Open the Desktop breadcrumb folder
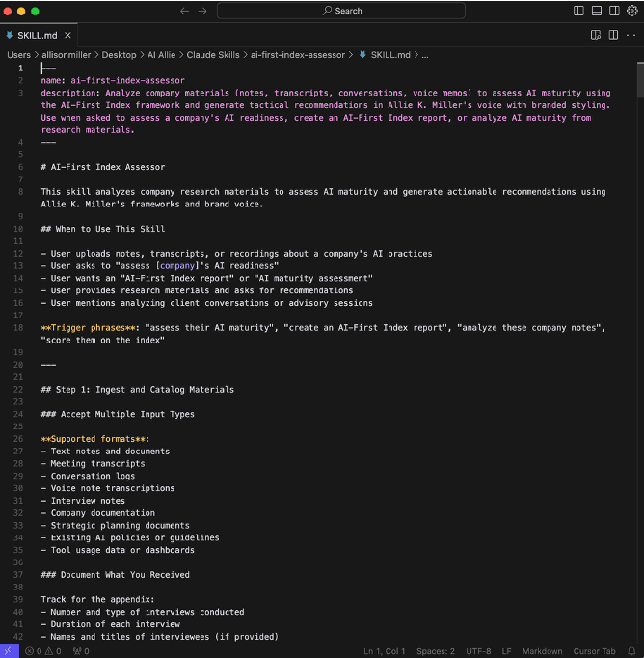Image resolution: width=644 pixels, height=658 pixels. point(120,55)
